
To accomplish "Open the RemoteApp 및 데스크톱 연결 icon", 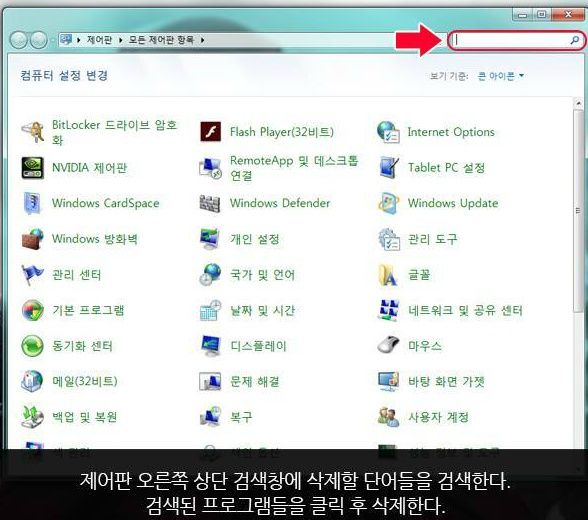I will (210, 168).
